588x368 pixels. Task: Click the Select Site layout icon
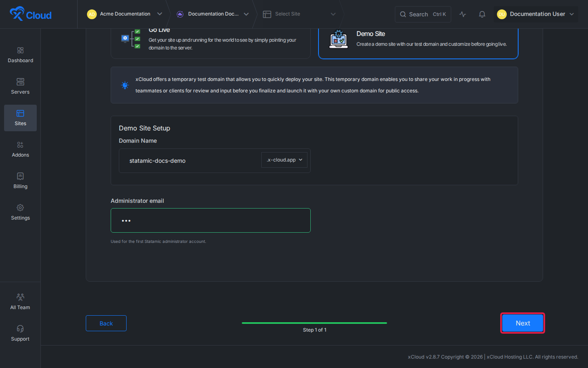click(267, 14)
